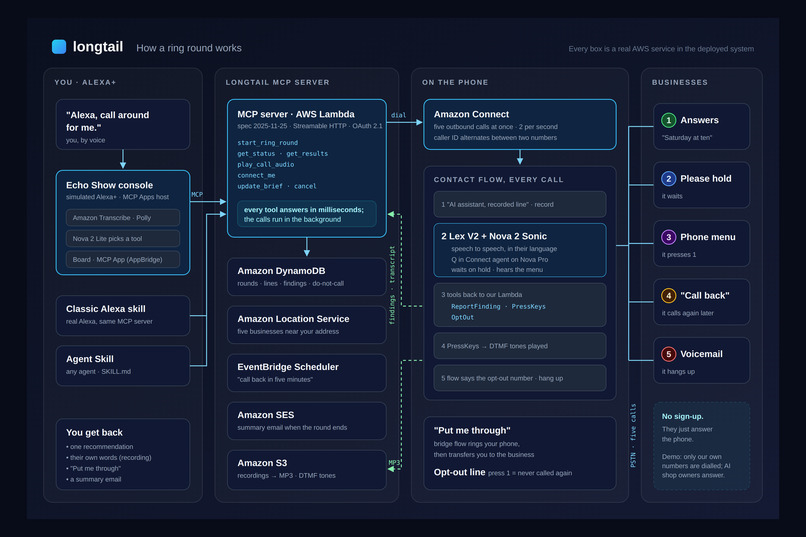Select the 2 Lex V2 + Nova 2 Sonic step
The height and width of the screenshot is (537, 806).
point(520,250)
